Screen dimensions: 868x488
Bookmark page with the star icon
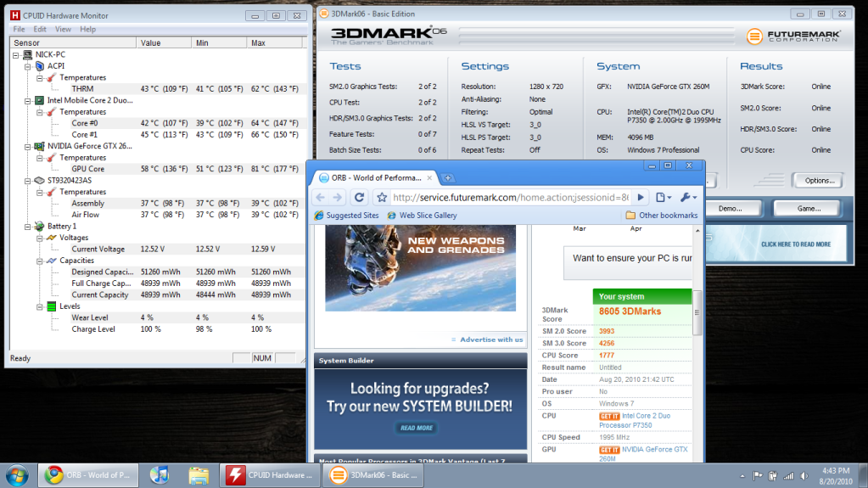pos(382,197)
